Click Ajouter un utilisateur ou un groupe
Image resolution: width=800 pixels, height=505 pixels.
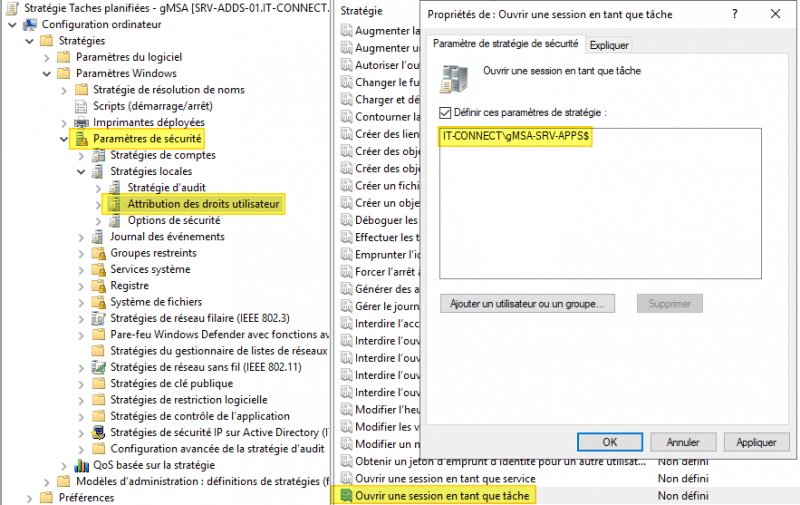(527, 304)
